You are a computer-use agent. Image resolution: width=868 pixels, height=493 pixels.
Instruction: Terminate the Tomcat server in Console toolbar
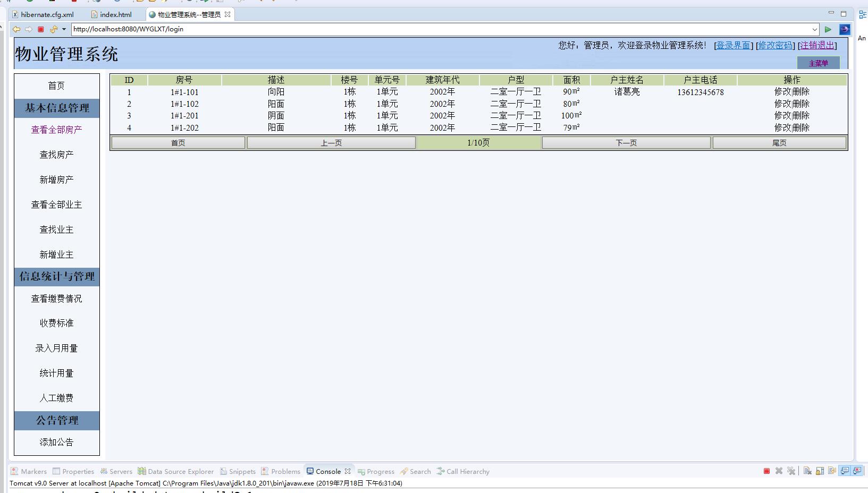click(766, 471)
